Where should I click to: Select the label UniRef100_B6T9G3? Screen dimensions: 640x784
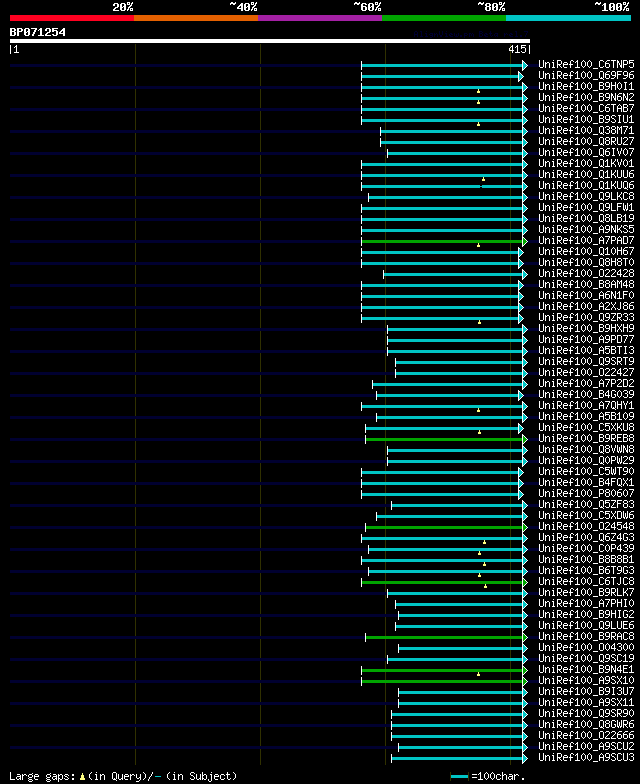(586, 570)
